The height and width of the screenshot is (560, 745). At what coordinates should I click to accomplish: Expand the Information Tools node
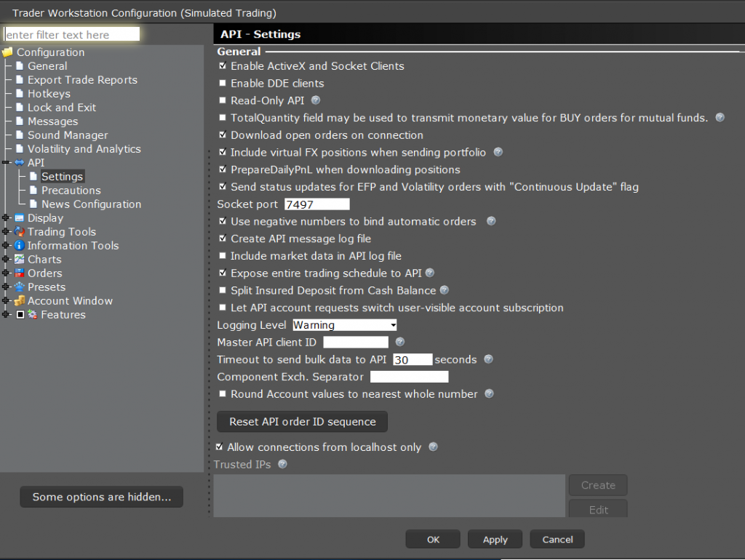coord(6,246)
